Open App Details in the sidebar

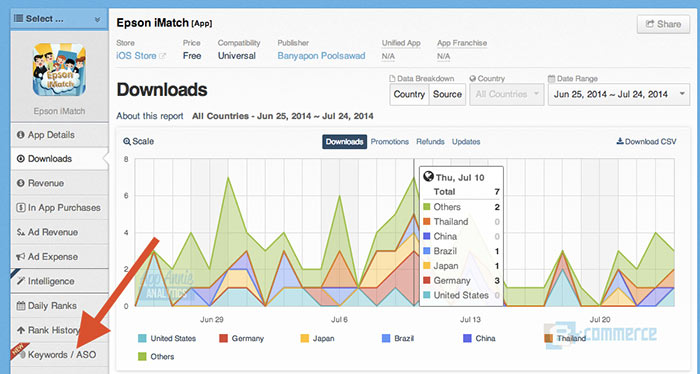[x=59, y=135]
